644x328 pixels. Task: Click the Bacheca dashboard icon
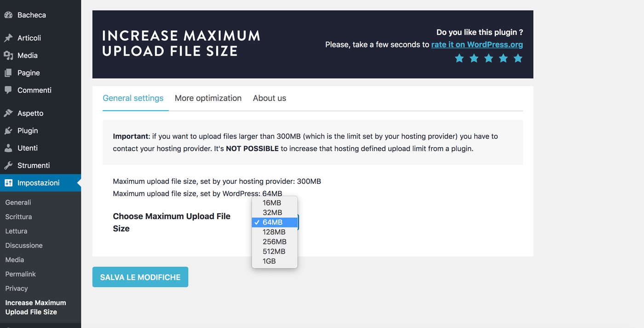click(x=8, y=15)
